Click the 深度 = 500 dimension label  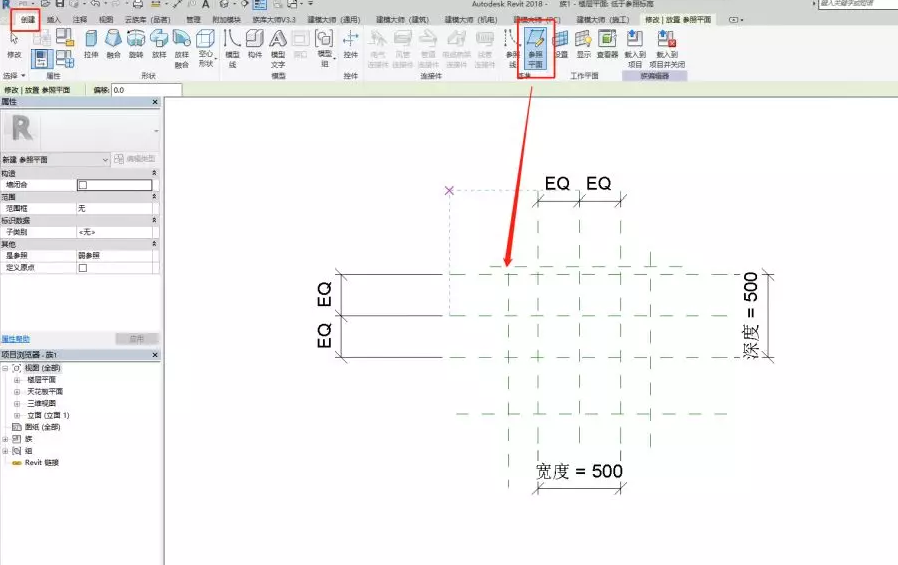pyautogui.click(x=750, y=315)
